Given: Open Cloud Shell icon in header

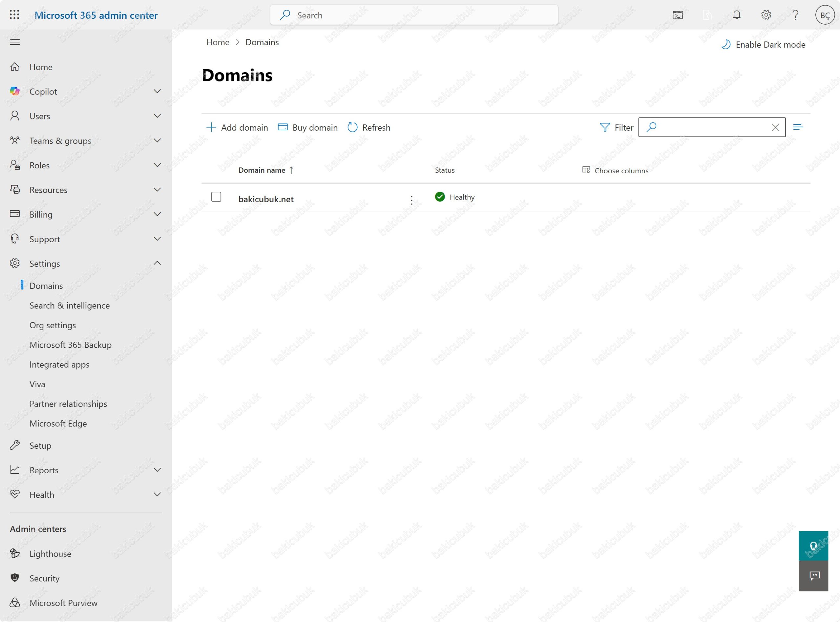Looking at the screenshot, I should 678,15.
